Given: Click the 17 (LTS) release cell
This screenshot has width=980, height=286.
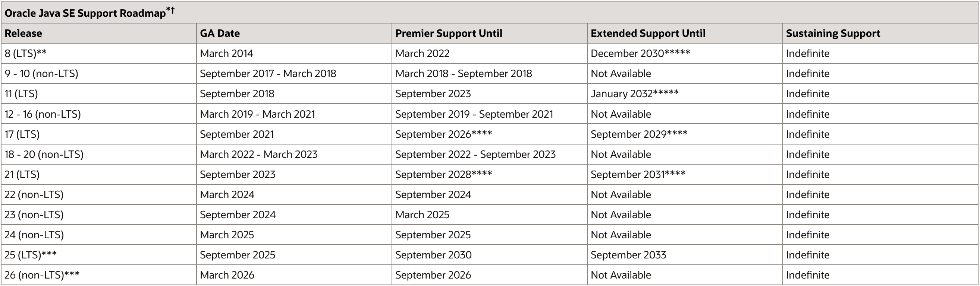Looking at the screenshot, I should tap(22, 134).
